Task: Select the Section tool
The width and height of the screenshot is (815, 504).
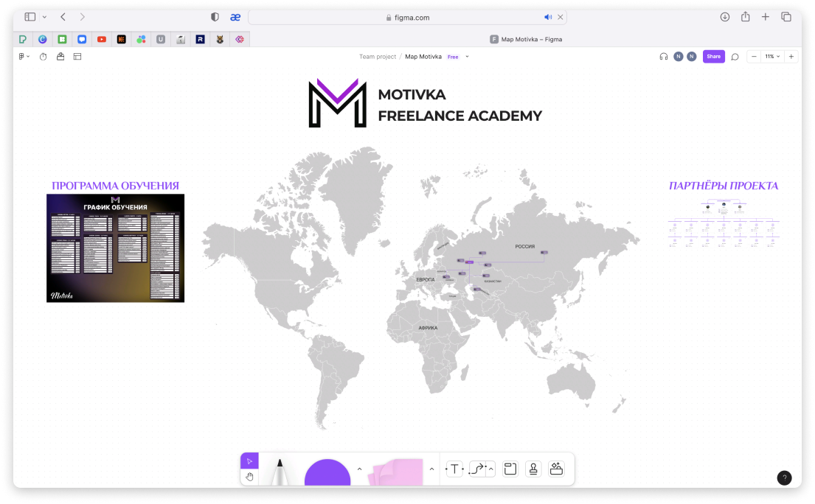Action: [x=510, y=469]
